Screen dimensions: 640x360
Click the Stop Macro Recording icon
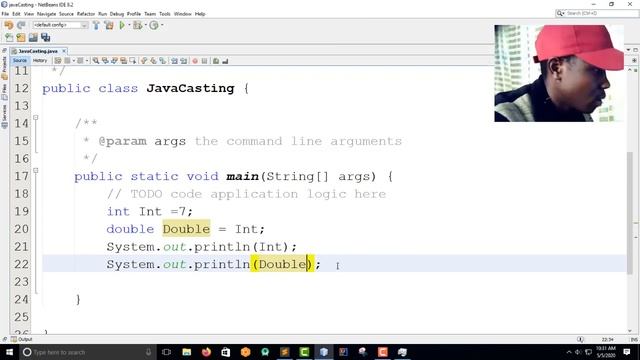pos(204,61)
